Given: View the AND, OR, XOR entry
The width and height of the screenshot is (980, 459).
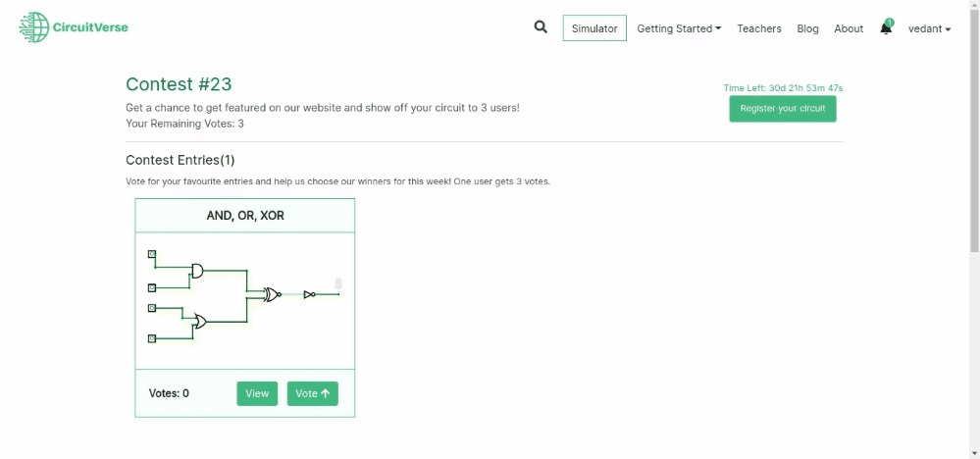Looking at the screenshot, I should tap(257, 393).
